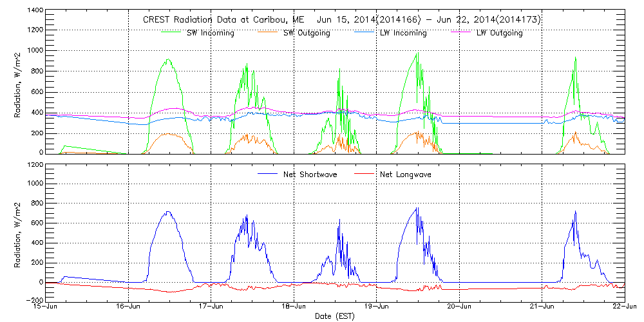
Task: Click the 16-Jun date tick label
Action: pyautogui.click(x=129, y=307)
